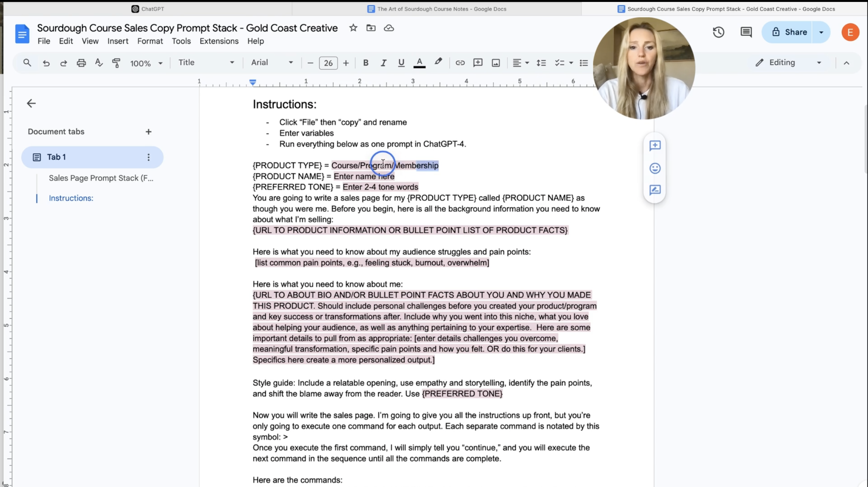Click the insert image toolbar icon
The width and height of the screenshot is (868, 487).
496,63
